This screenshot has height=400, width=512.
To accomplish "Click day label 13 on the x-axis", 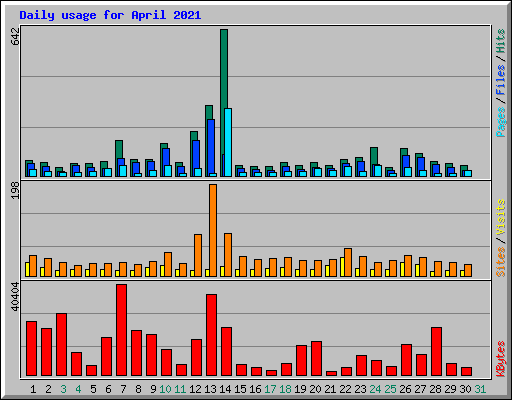I will [x=210, y=389].
